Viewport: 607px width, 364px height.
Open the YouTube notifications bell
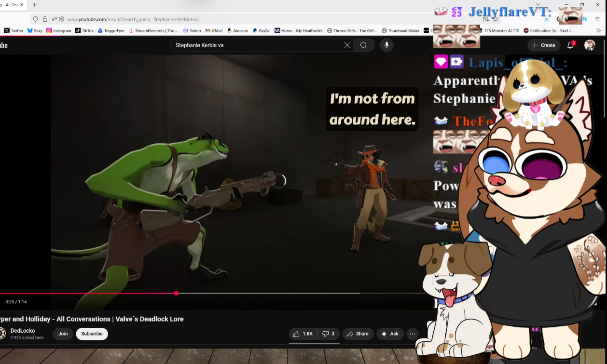pos(570,45)
